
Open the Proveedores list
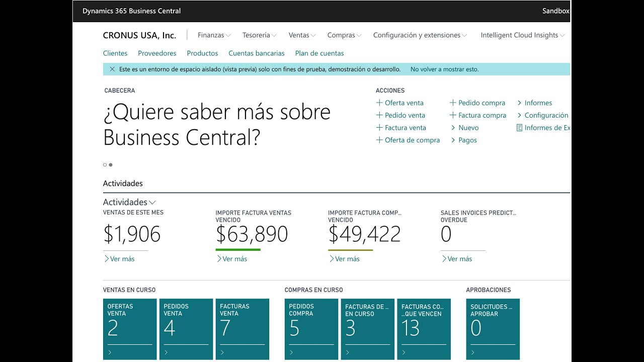[x=157, y=53]
